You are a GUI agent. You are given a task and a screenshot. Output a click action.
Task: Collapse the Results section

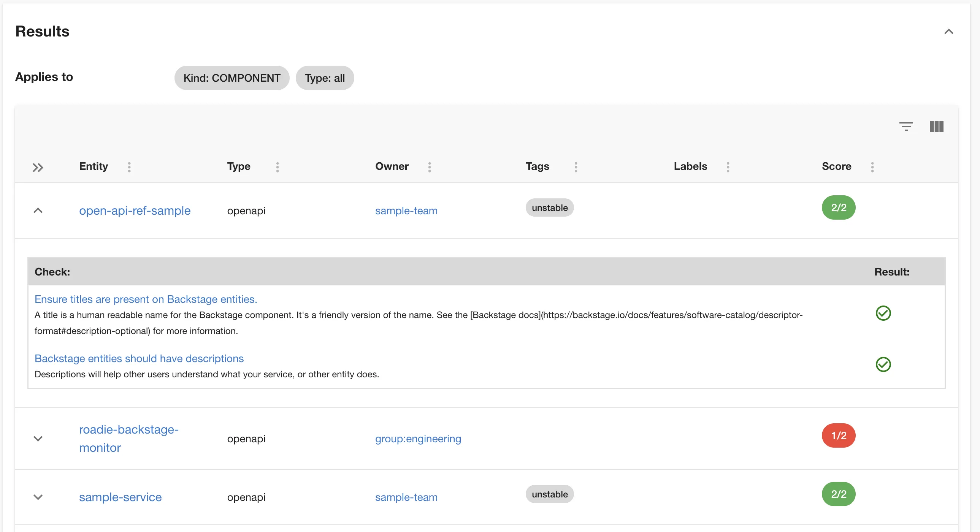pos(948,32)
